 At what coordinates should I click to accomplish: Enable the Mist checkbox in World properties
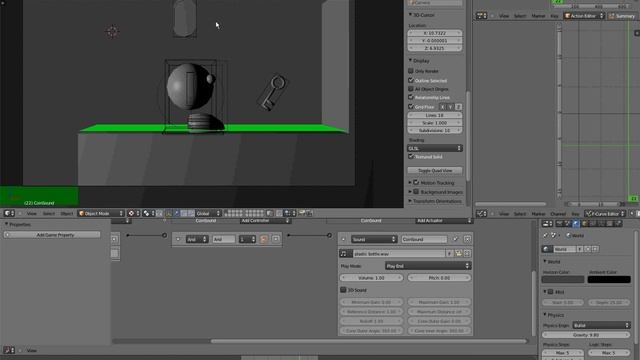click(551, 292)
